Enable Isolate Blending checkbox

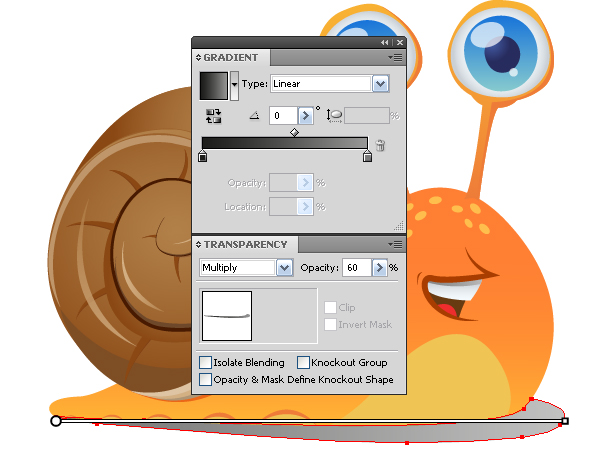click(205, 362)
